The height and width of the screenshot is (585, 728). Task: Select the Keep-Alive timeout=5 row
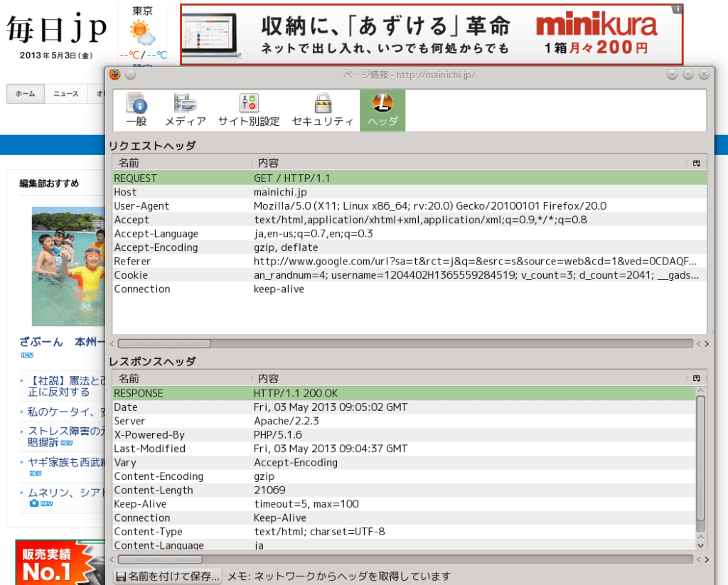(x=405, y=504)
